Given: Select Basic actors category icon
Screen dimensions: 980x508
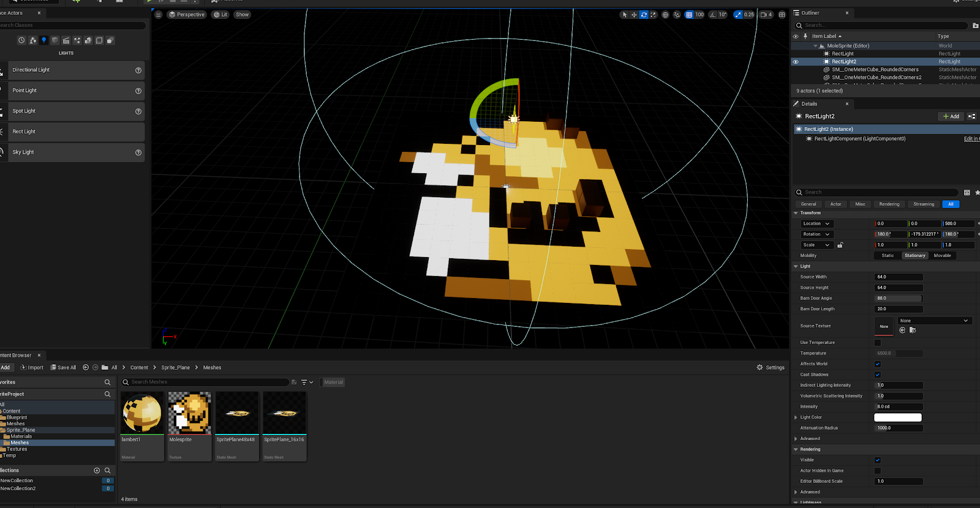Looking at the screenshot, I should coord(32,40).
